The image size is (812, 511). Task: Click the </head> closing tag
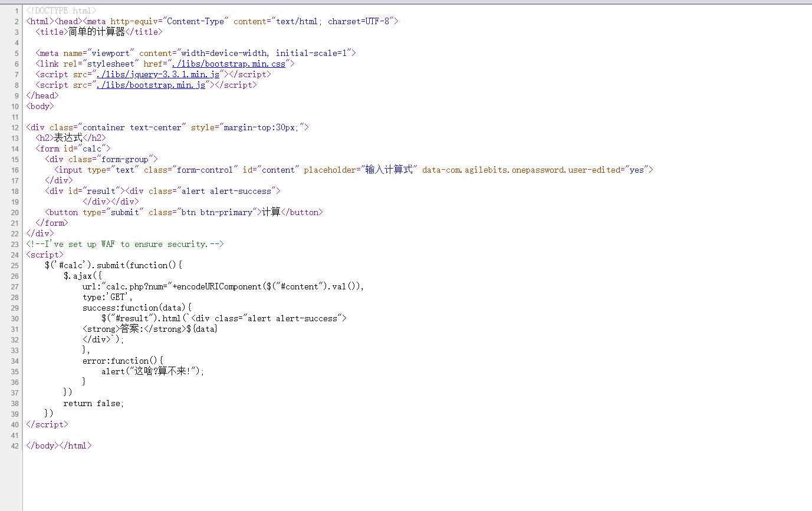pyautogui.click(x=42, y=95)
